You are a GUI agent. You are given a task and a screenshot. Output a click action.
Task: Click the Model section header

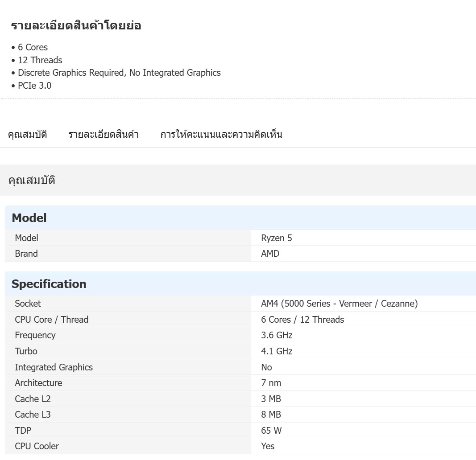29,218
